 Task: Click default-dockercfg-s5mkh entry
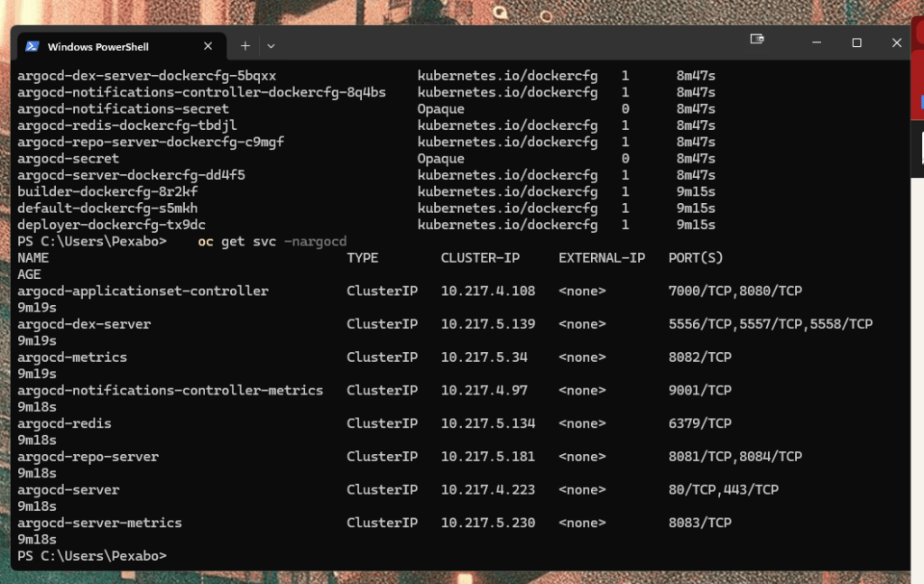[107, 208]
